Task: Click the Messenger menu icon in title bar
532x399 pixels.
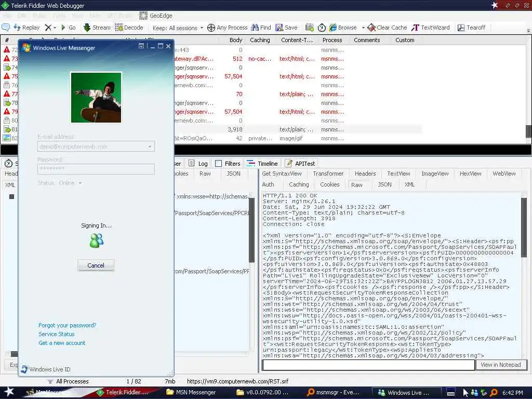Action: tap(141, 46)
